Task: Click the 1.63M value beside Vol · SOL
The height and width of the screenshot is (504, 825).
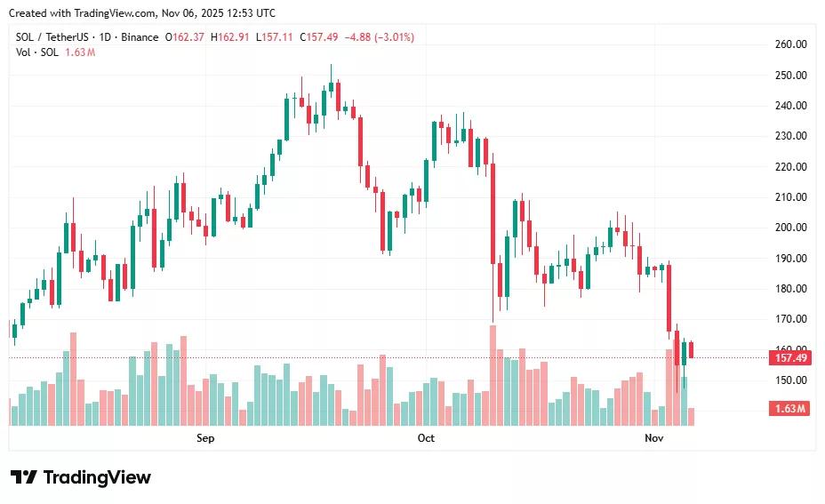Action: click(80, 52)
